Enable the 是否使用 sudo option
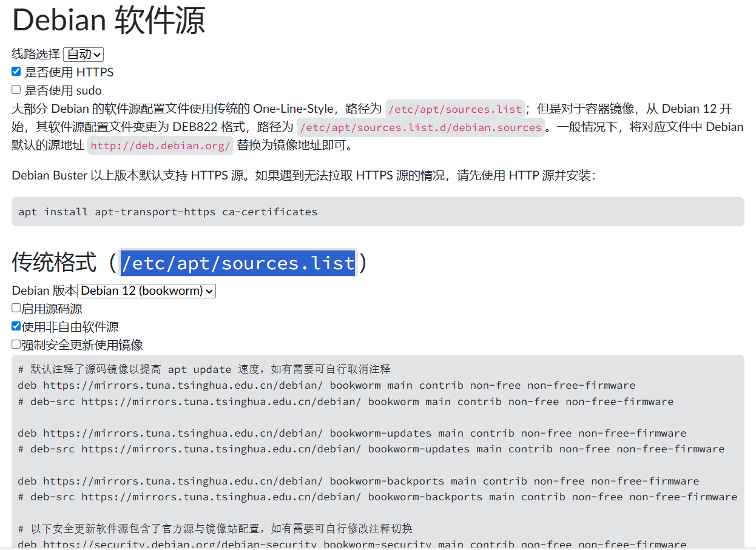Screen dimensions: 756x550 (x=16, y=89)
